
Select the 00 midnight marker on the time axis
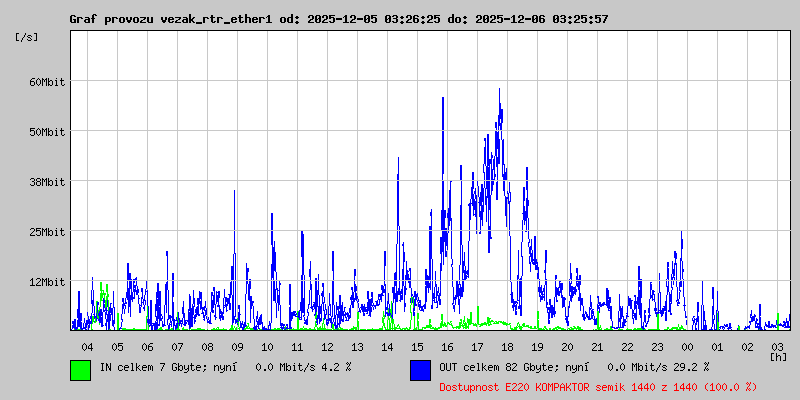687,346
